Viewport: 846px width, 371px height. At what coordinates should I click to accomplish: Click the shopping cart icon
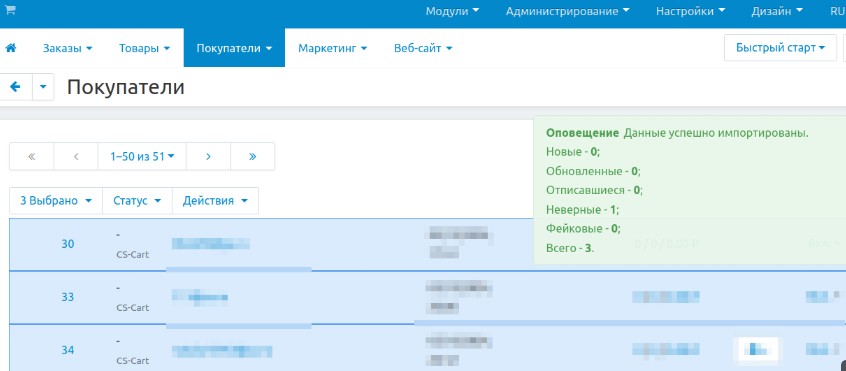[10, 10]
